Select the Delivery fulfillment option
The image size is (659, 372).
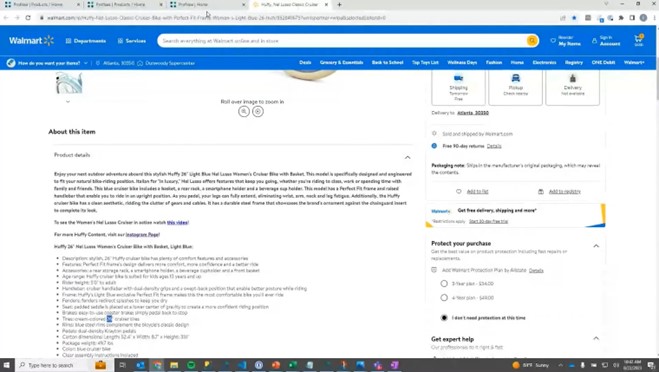[x=572, y=87]
